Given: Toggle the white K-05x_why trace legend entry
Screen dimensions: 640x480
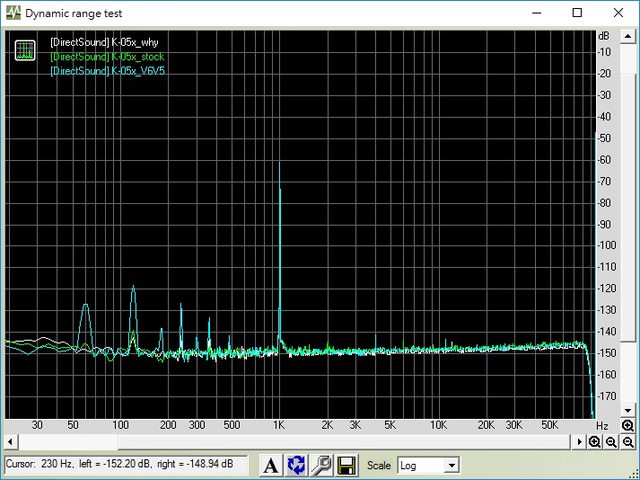Looking at the screenshot, I should click(104, 43).
